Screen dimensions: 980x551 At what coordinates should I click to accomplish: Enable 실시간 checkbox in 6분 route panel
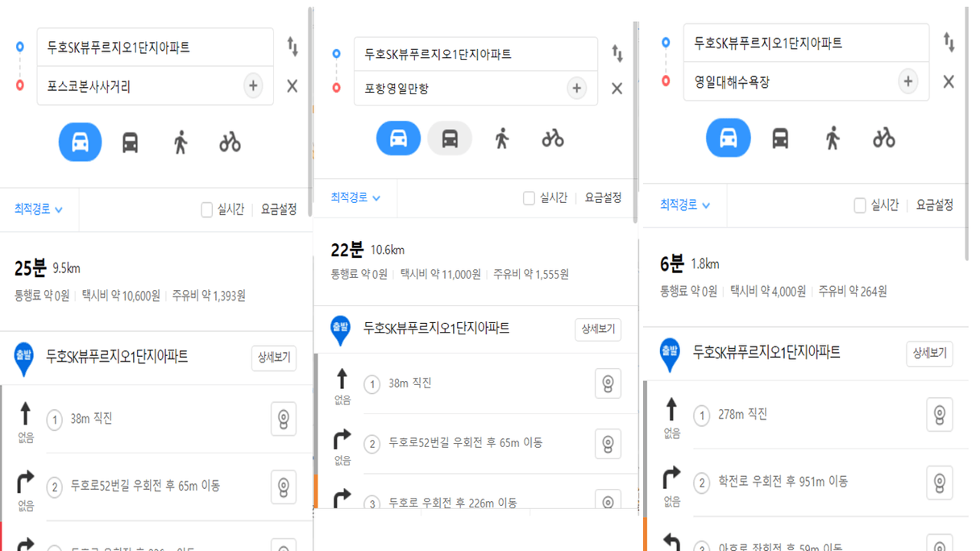pos(860,205)
